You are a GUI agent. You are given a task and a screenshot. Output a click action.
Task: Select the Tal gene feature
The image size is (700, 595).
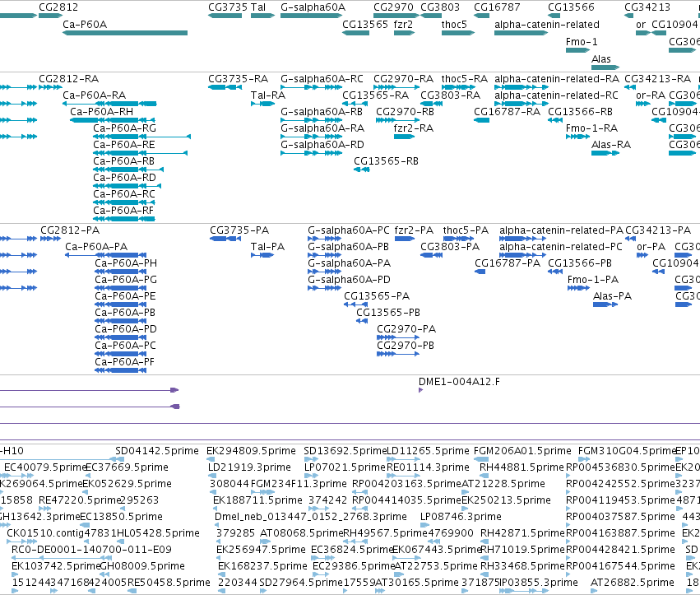[x=262, y=16]
